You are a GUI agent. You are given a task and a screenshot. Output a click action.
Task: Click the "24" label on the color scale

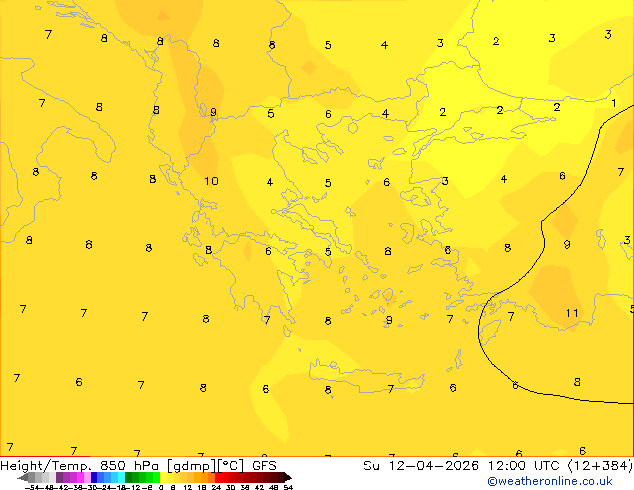pos(216,487)
